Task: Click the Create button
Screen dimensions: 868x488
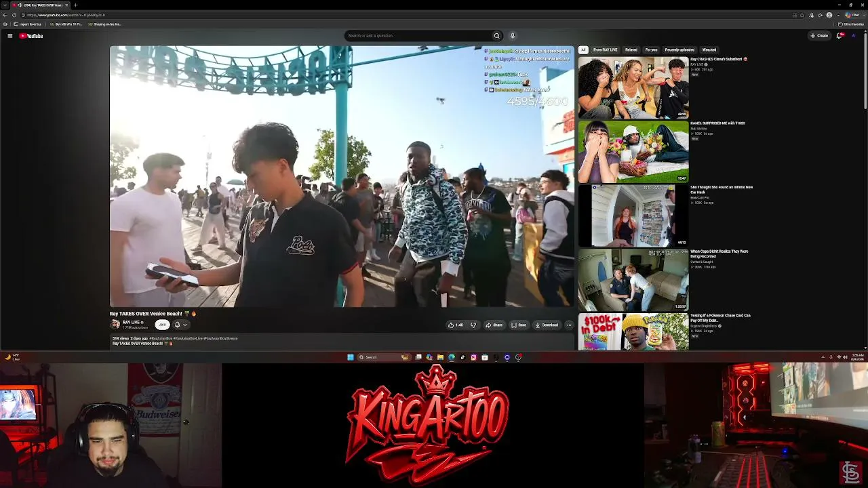Action: click(x=819, y=36)
